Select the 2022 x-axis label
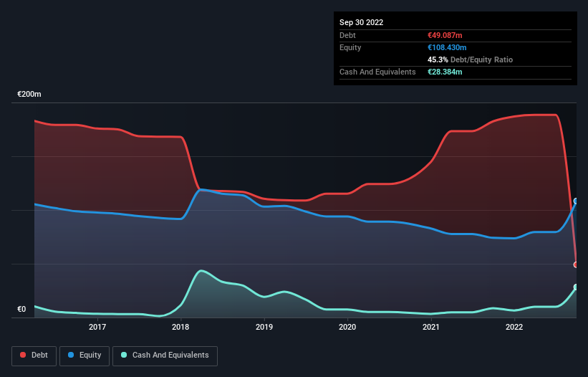The image size is (588, 377). (514, 327)
